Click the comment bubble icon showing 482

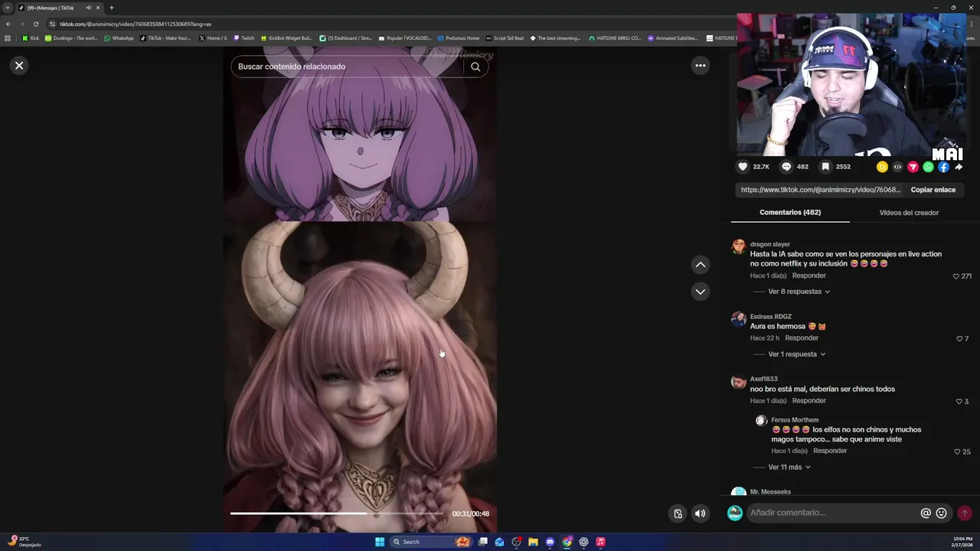pos(786,167)
